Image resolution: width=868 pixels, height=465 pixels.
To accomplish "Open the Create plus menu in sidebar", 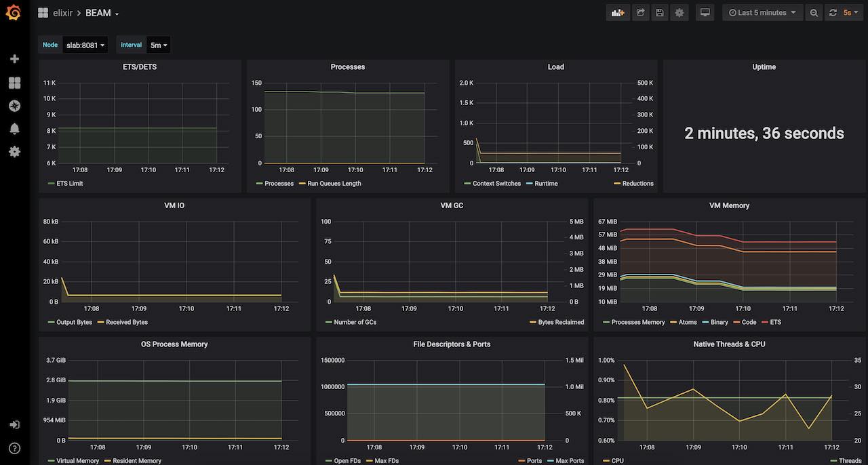I will click(x=14, y=59).
